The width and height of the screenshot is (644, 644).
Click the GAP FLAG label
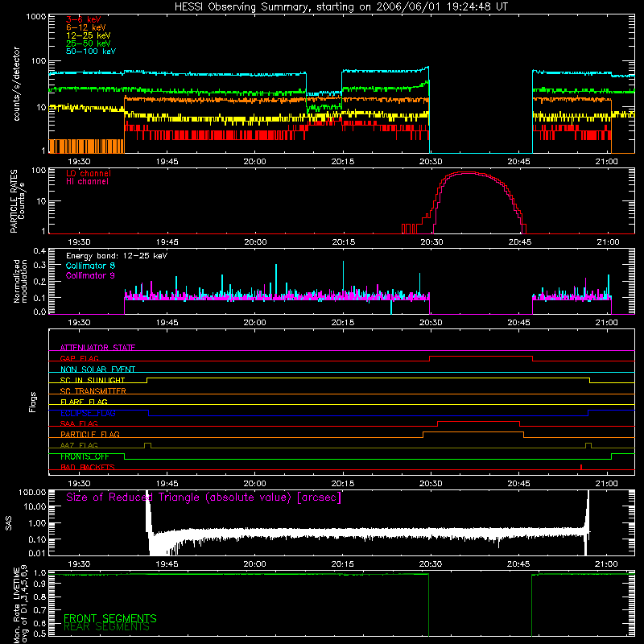pos(79,358)
